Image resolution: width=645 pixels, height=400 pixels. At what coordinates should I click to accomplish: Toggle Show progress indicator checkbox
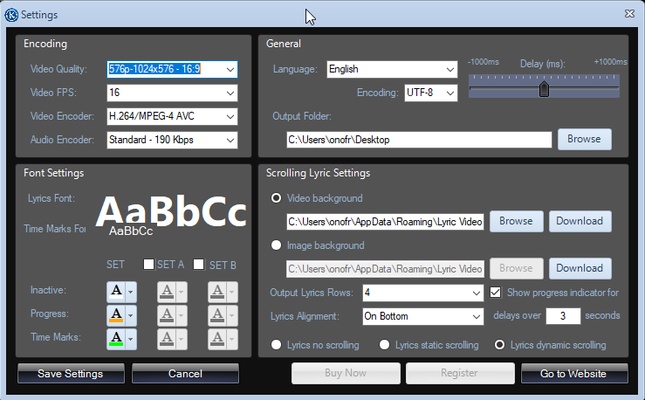point(495,293)
